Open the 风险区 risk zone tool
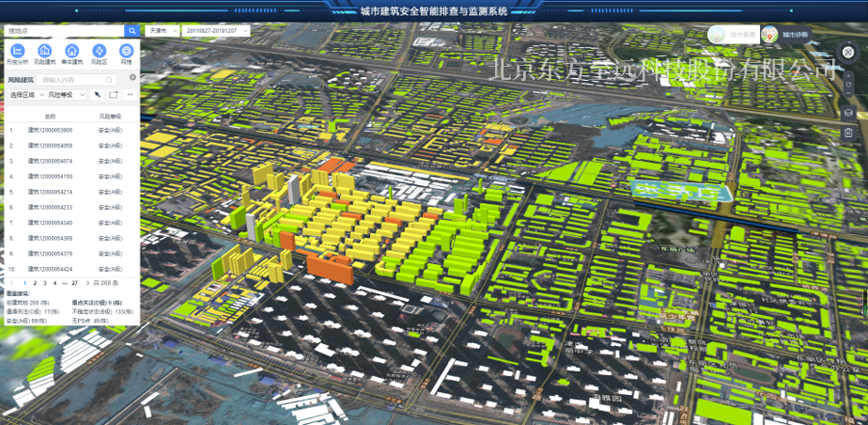The height and width of the screenshot is (425, 868). pyautogui.click(x=99, y=55)
